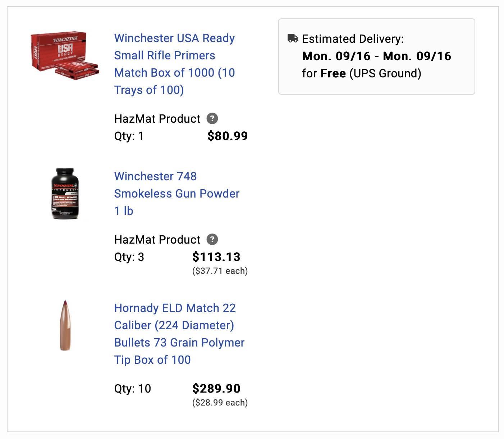Viewport: 504px width, 439px height.
Task: Click the $113.13 powder price
Action: (216, 257)
